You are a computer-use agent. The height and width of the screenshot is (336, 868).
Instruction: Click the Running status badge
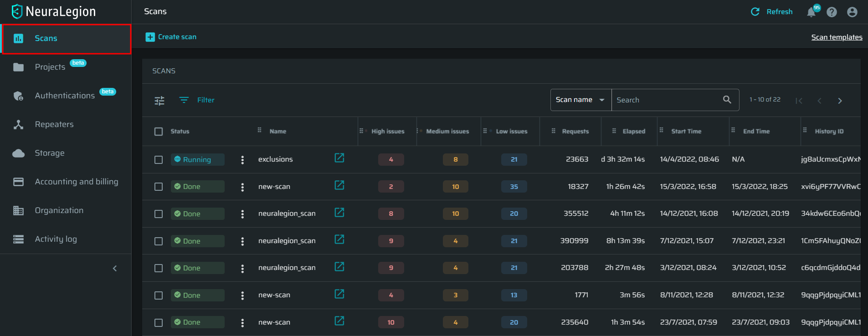pos(197,160)
